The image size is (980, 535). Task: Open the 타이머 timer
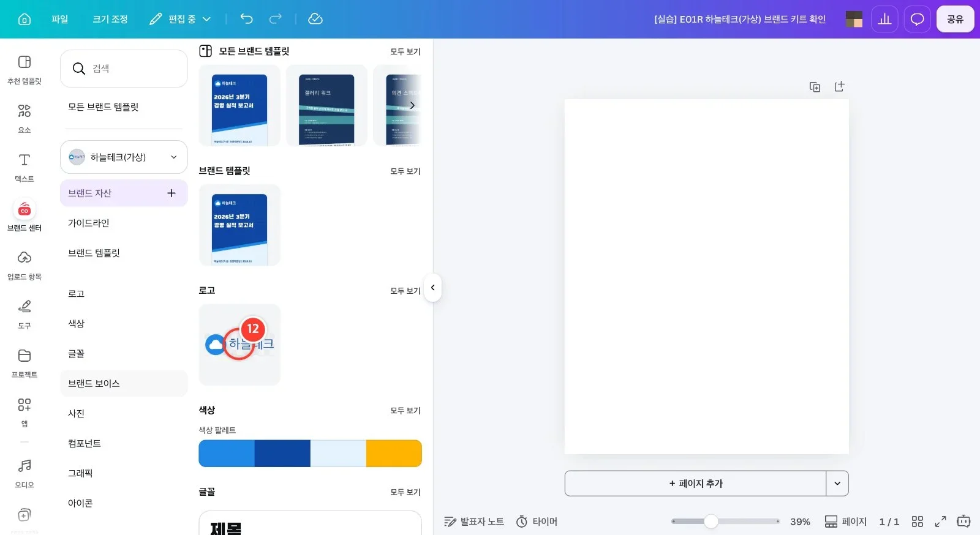pos(537,522)
